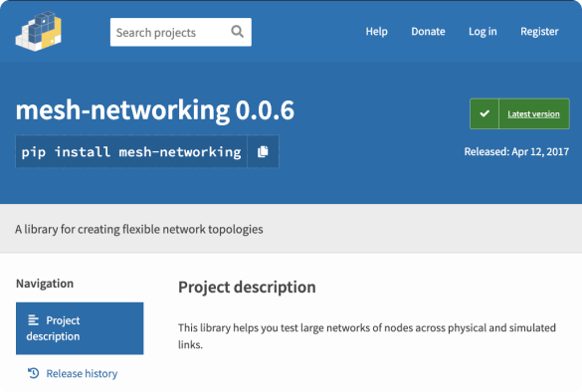Open the Release history link

[x=82, y=373]
